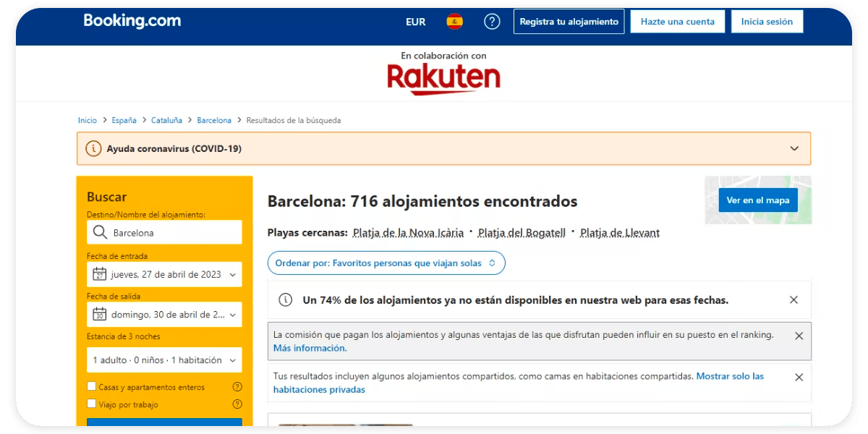
Task: Click the help question mark icon
Action: (492, 21)
